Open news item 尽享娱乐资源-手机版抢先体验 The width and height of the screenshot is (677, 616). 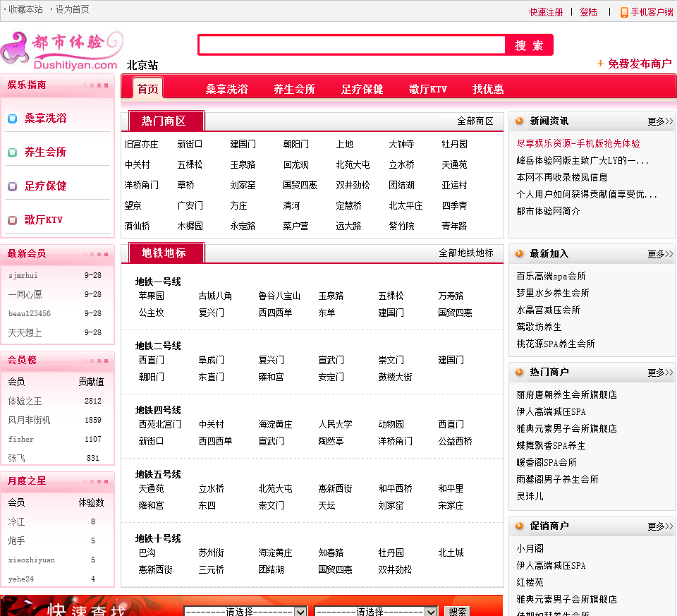coord(578,143)
